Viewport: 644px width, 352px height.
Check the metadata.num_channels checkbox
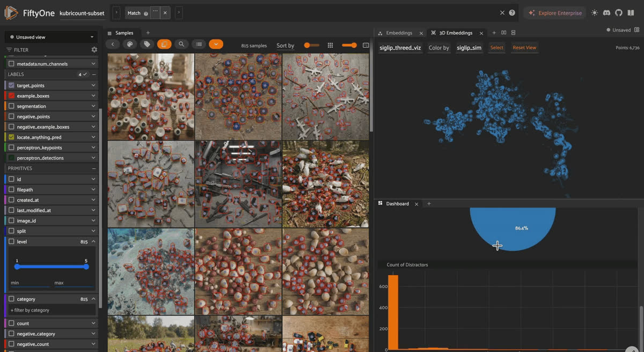(x=12, y=64)
